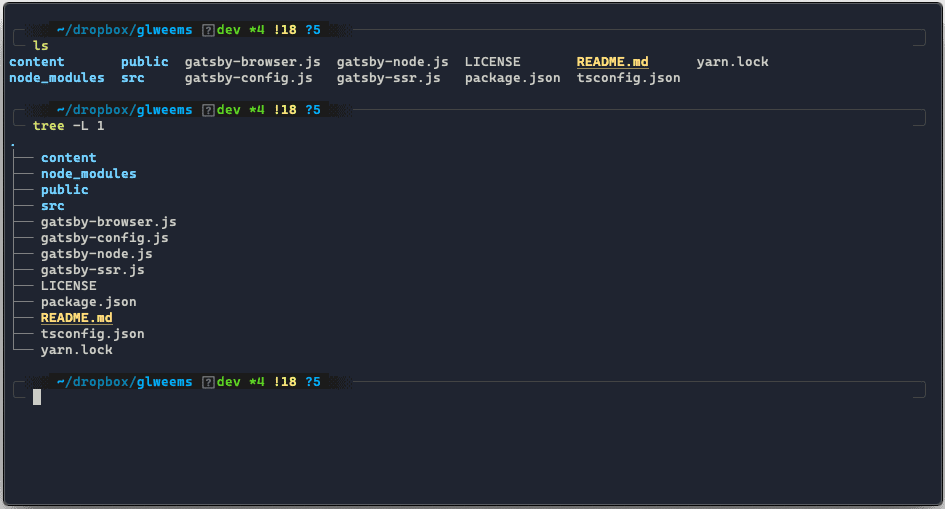Select package.json in the ls output
Image resolution: width=945 pixels, height=509 pixels.
[x=512, y=78]
